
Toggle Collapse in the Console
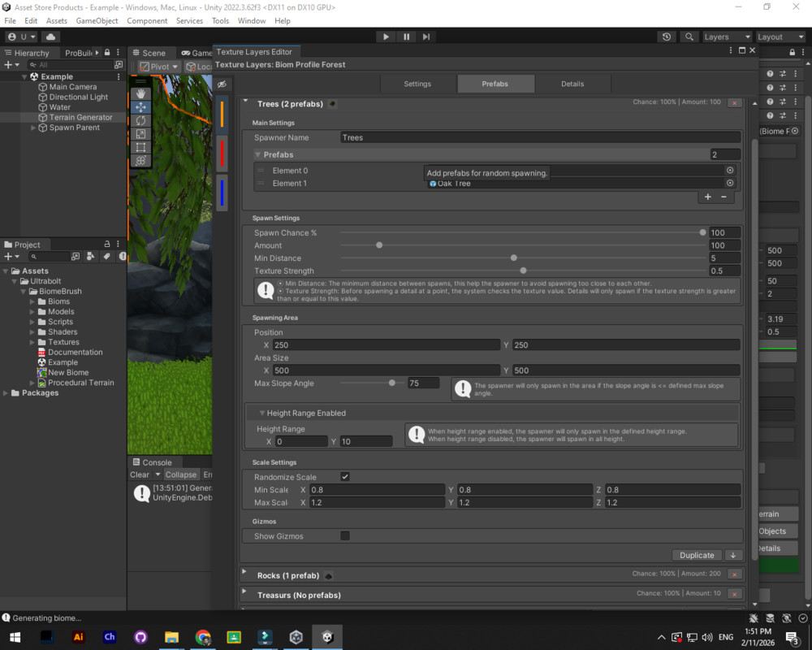[x=181, y=474]
